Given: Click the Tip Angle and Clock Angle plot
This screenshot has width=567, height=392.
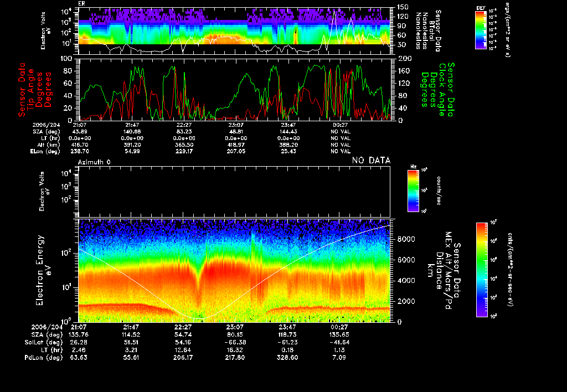Looking at the screenshot, I should pyautogui.click(x=234, y=89).
